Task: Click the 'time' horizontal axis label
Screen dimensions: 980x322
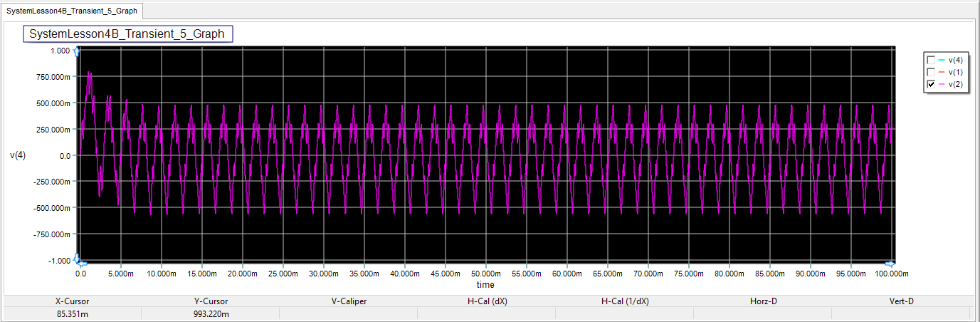Action: pos(485,284)
